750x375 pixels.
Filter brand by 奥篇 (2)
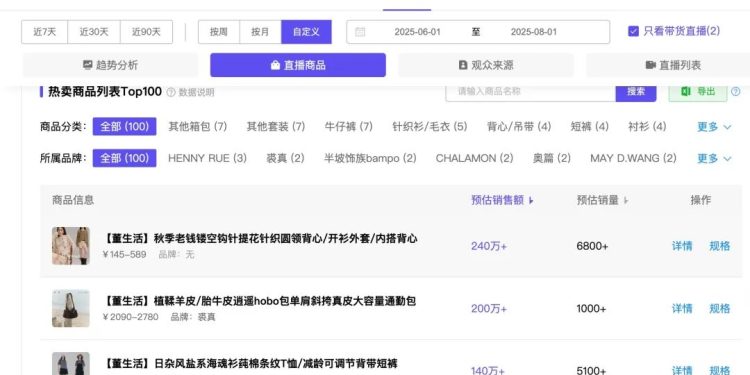[551, 158]
